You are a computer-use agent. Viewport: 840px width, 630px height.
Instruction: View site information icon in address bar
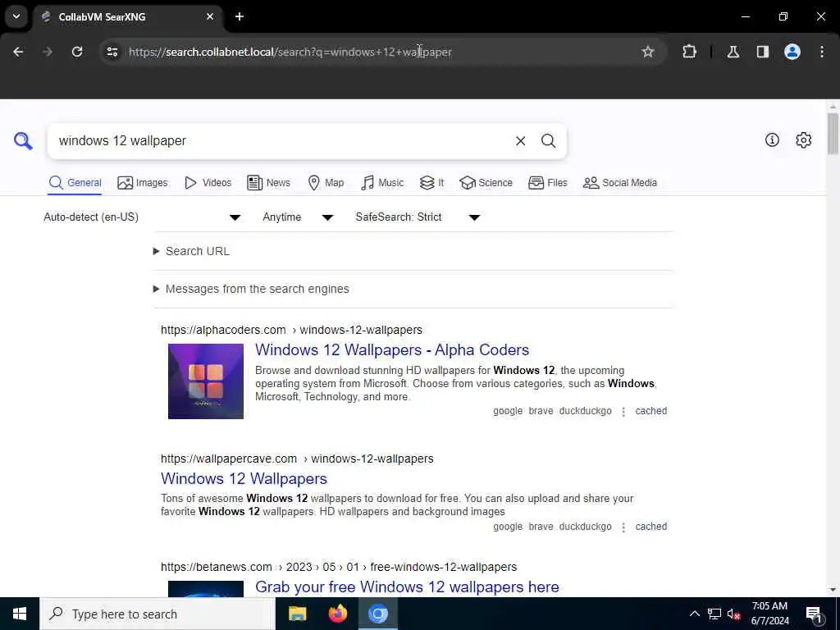[x=112, y=52]
